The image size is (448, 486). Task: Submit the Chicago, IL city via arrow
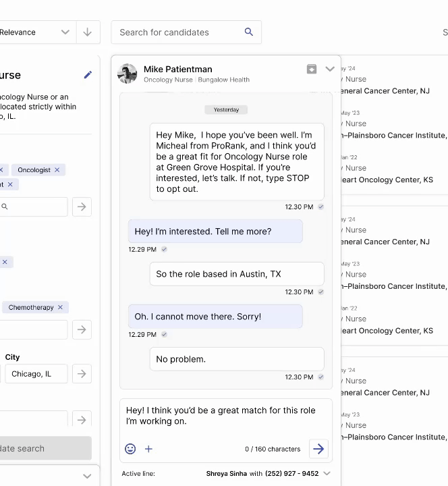pos(82,374)
